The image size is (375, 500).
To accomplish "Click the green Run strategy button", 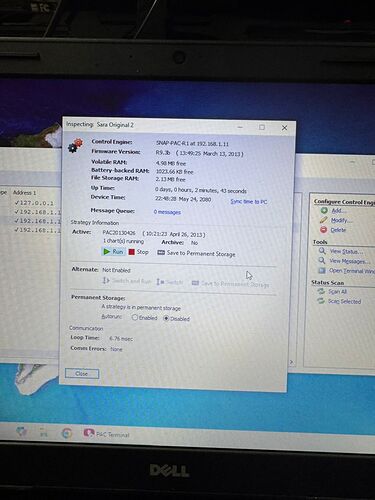I will (113, 252).
